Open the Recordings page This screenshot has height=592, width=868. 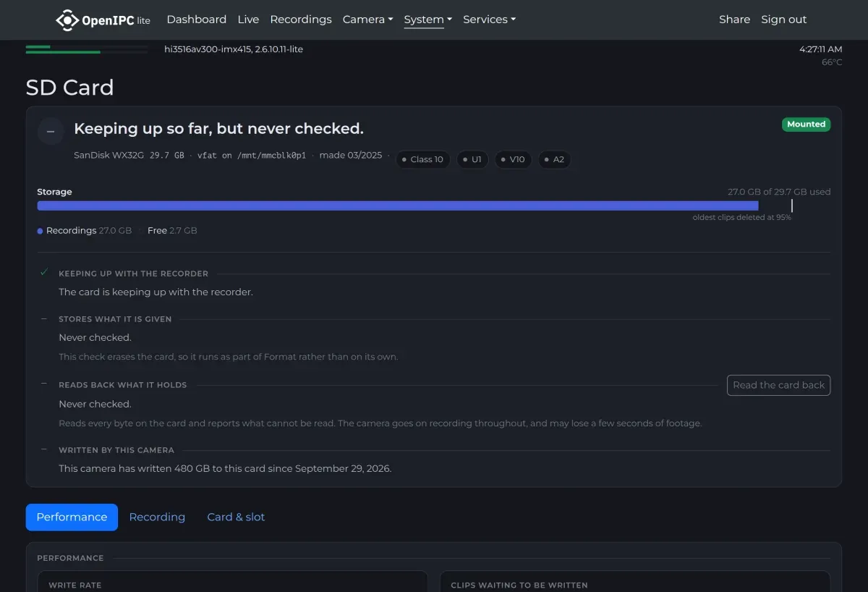click(x=301, y=20)
